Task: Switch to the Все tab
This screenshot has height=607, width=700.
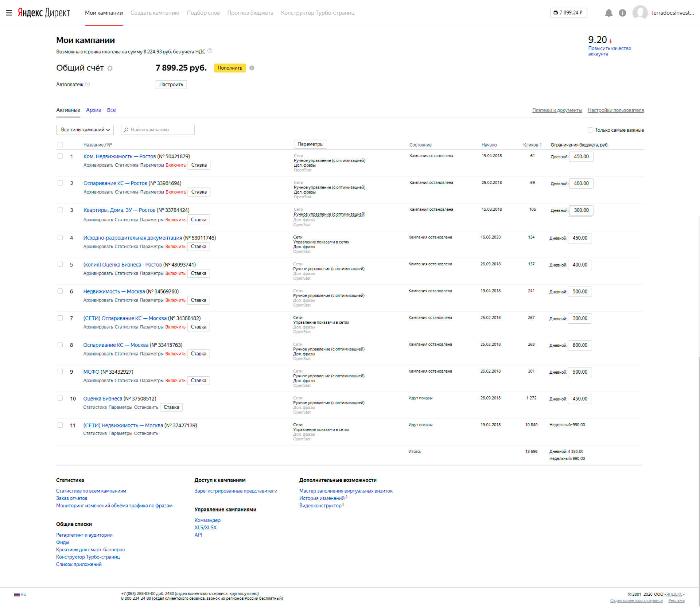Action: pyautogui.click(x=112, y=110)
